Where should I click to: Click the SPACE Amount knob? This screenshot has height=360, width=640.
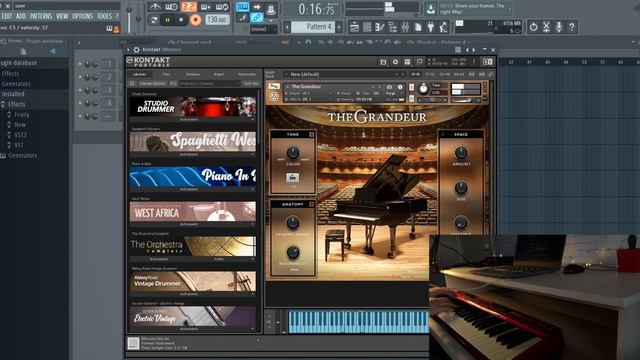click(461, 153)
